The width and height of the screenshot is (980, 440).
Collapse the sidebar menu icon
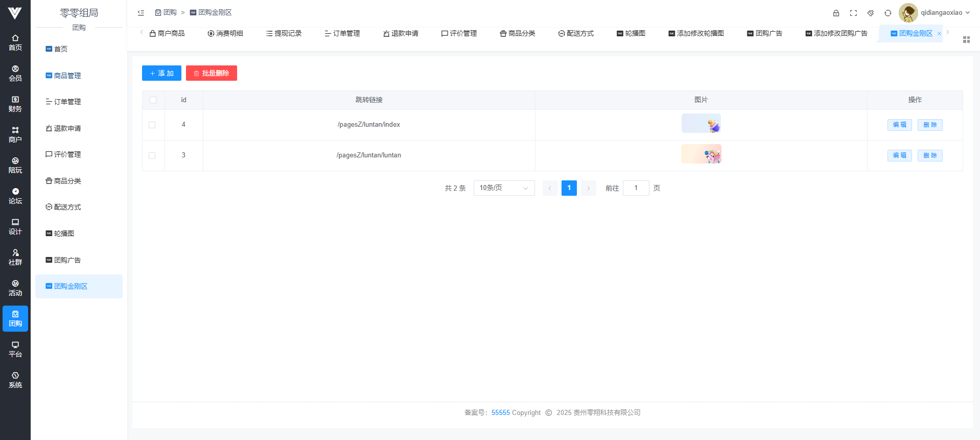[x=141, y=13]
